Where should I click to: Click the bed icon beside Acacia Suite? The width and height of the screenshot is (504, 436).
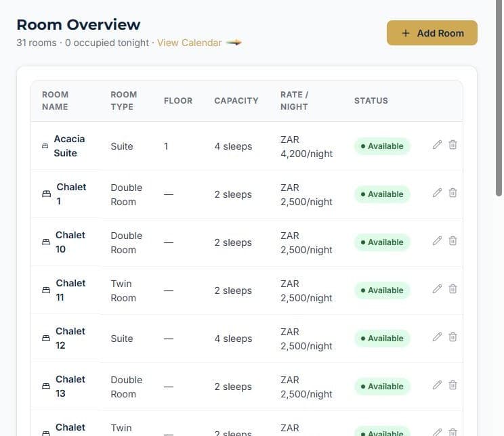pos(45,146)
